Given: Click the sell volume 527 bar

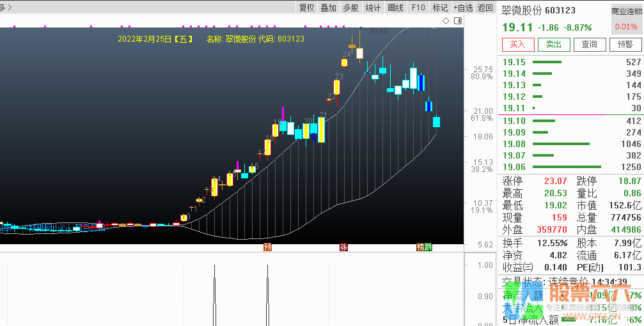Looking at the screenshot, I should click(547, 62).
